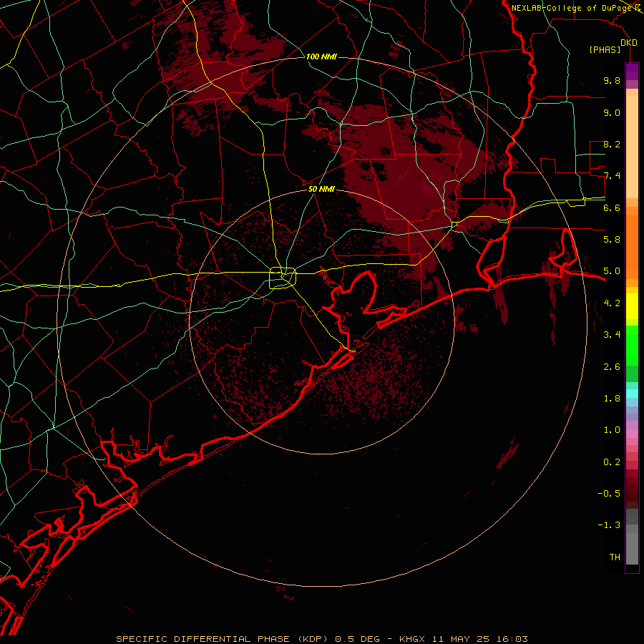Click the 6.6 color scale value
Image resolution: width=644 pixels, height=644 pixels.
point(612,208)
